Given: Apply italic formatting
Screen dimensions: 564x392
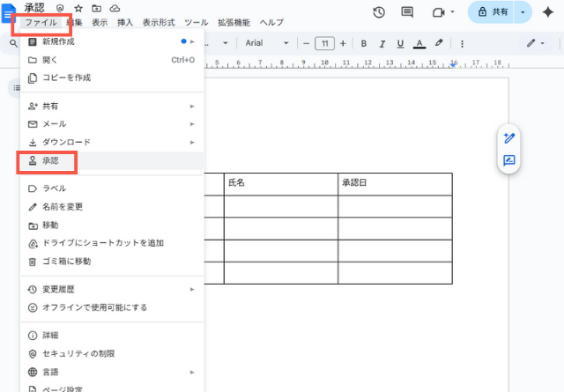Looking at the screenshot, I should click(x=382, y=43).
